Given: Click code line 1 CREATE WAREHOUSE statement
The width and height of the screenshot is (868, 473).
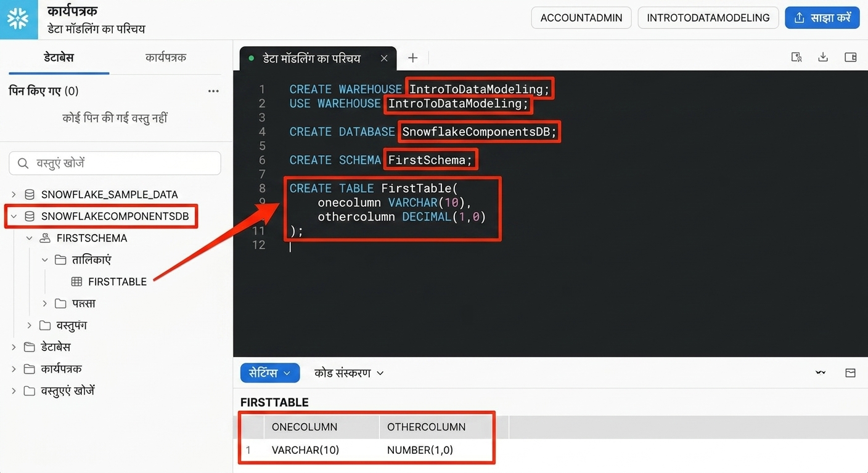Looking at the screenshot, I should (x=419, y=89).
